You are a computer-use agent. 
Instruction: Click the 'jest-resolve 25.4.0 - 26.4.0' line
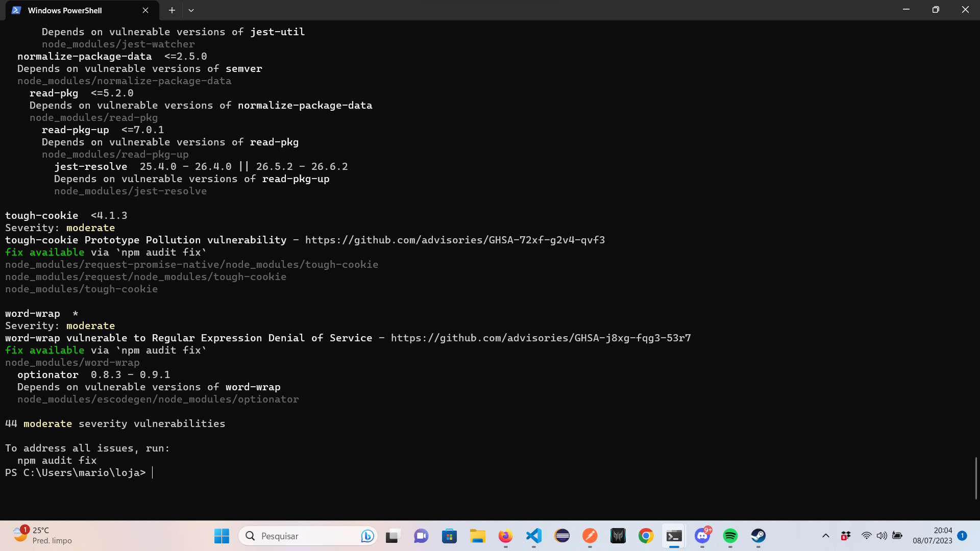click(x=201, y=167)
